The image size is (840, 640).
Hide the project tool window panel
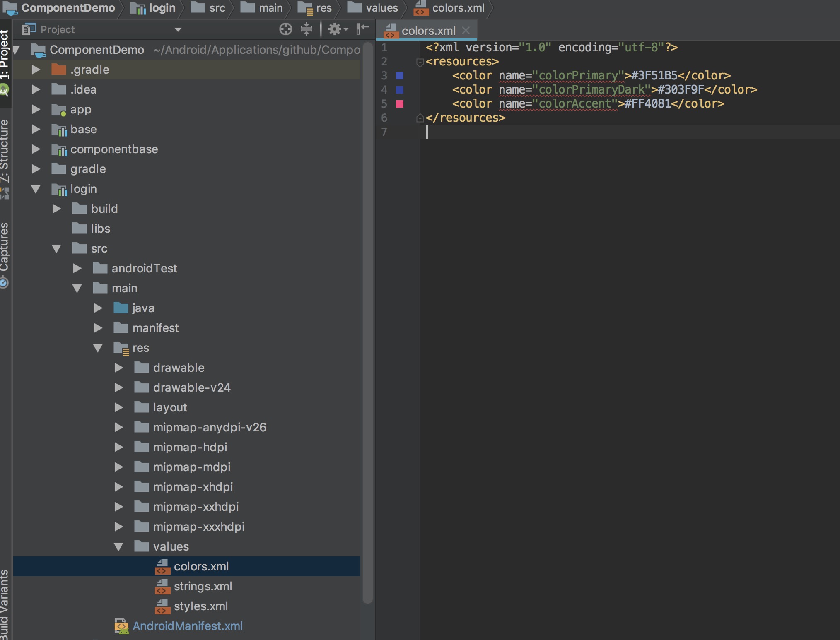[x=362, y=29]
